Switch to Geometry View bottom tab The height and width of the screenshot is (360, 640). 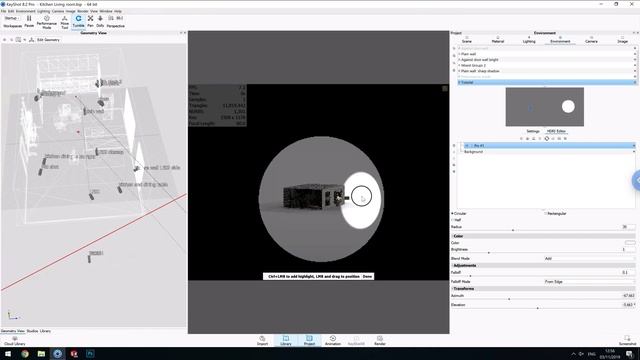tap(13, 331)
